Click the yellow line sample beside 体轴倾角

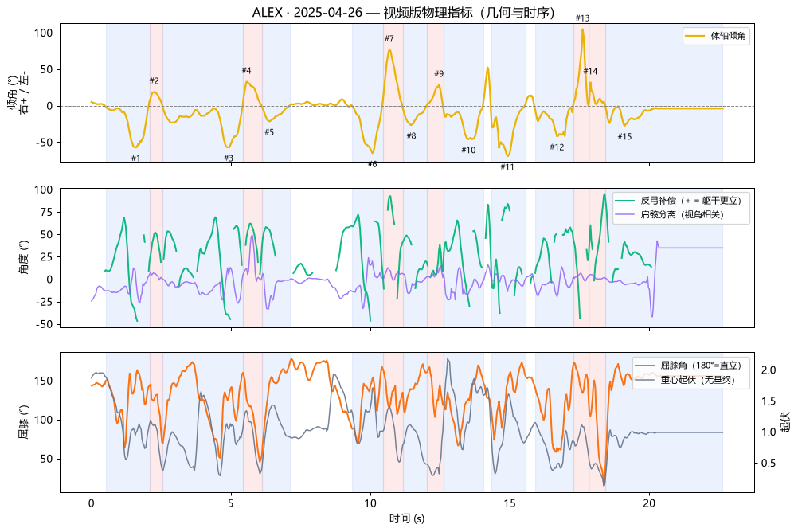695,36
